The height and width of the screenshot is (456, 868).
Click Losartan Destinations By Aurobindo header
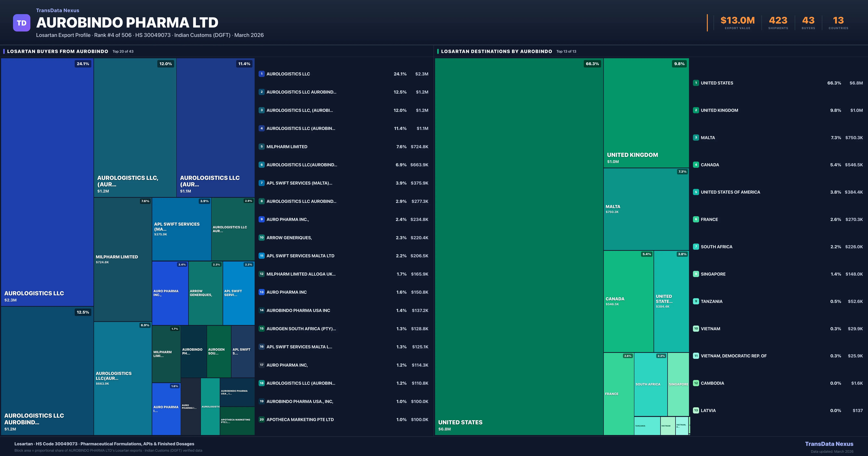(x=496, y=51)
